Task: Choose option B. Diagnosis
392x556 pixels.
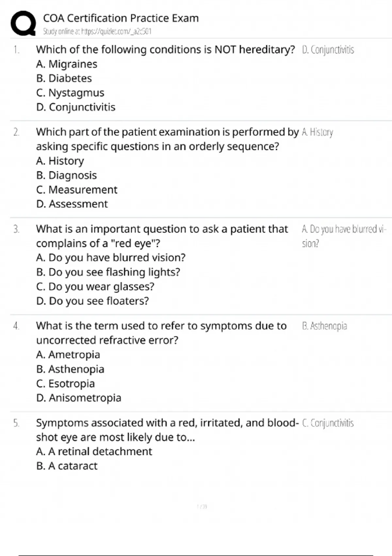Action: [x=67, y=175]
